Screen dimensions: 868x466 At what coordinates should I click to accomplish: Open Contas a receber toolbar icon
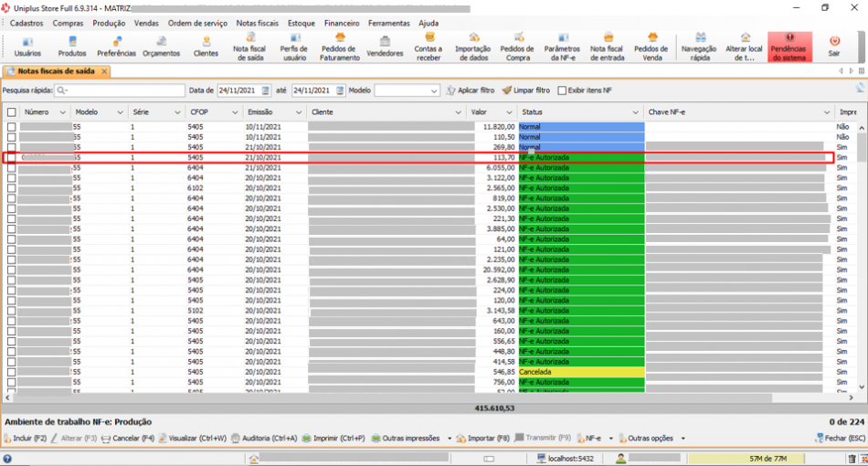pos(429,47)
